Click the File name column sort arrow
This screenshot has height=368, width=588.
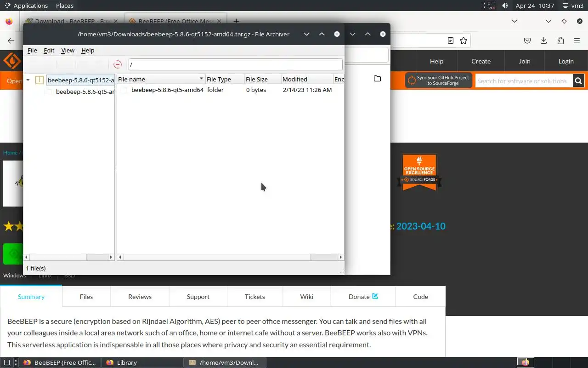pos(201,79)
